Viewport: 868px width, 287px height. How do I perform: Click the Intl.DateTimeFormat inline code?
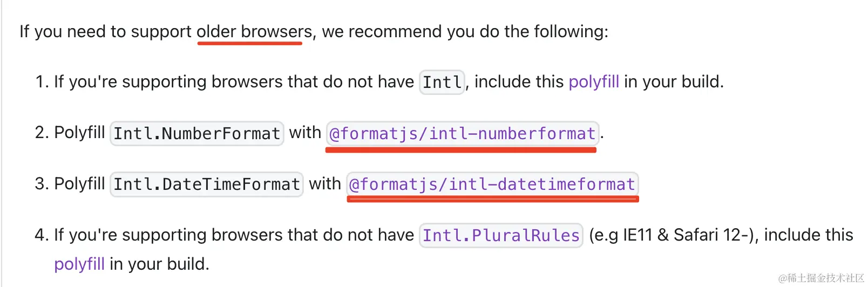click(206, 184)
